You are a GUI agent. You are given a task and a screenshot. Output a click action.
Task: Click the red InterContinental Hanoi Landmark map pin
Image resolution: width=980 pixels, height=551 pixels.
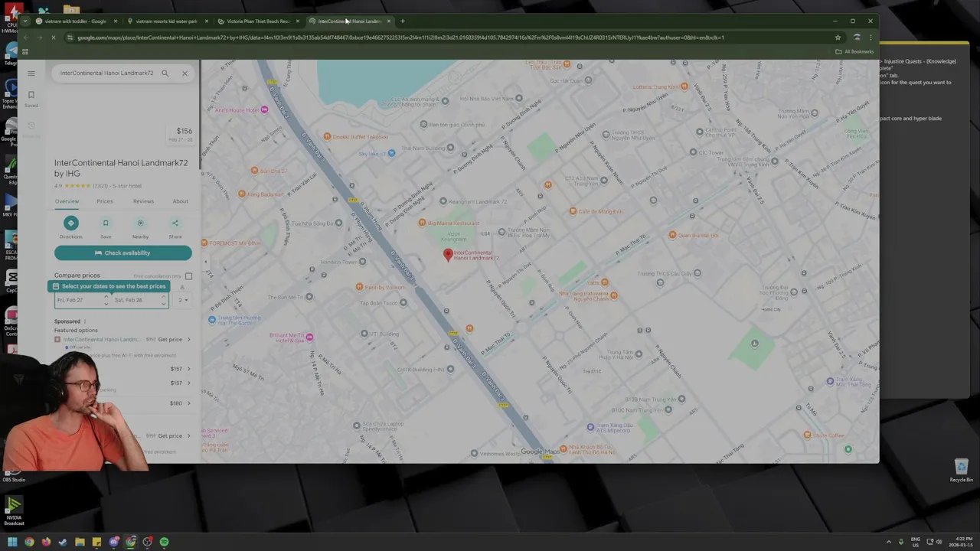(x=449, y=255)
